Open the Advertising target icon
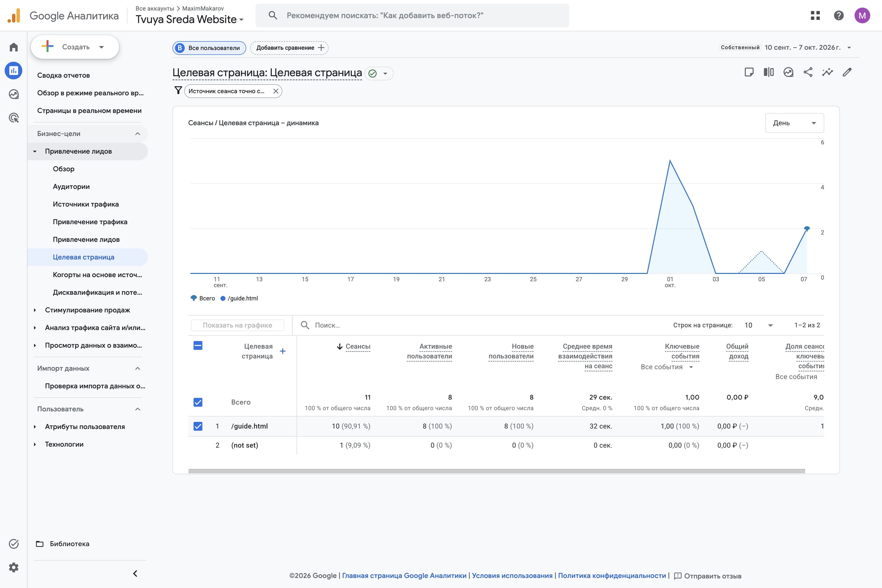This screenshot has height=588, width=882. click(x=14, y=118)
